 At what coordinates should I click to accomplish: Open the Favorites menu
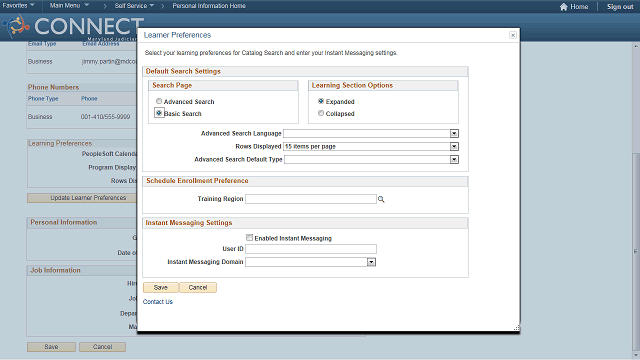click(x=18, y=6)
